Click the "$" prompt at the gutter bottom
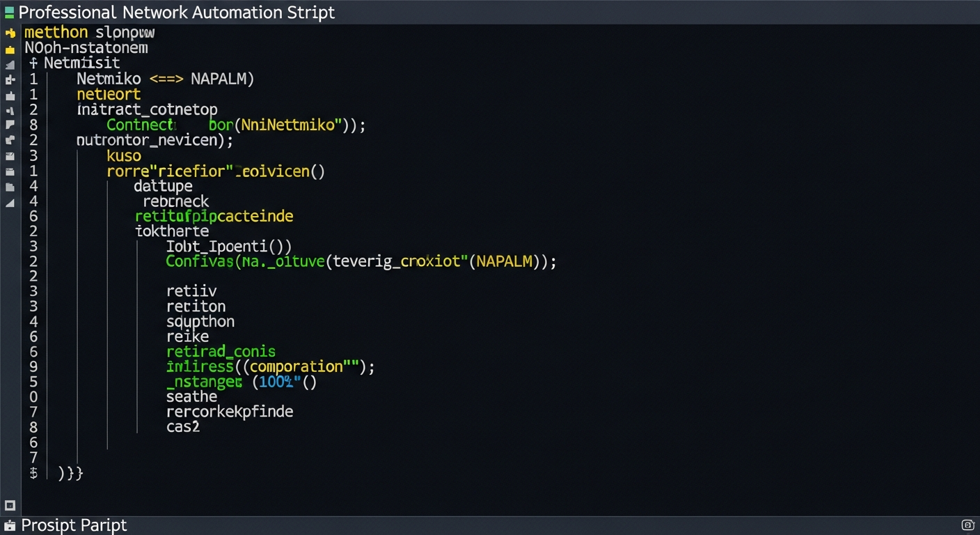The height and width of the screenshot is (535, 980). tap(33, 473)
